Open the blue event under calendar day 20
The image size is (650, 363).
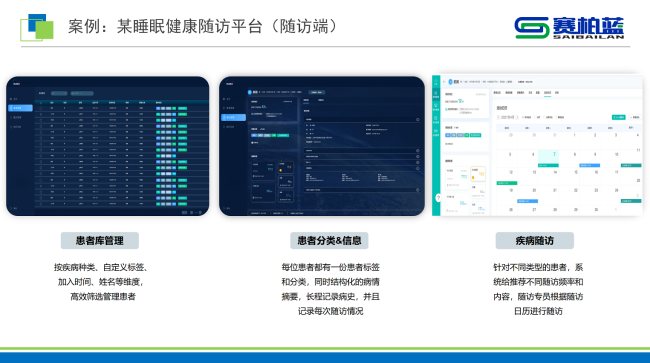528,201
